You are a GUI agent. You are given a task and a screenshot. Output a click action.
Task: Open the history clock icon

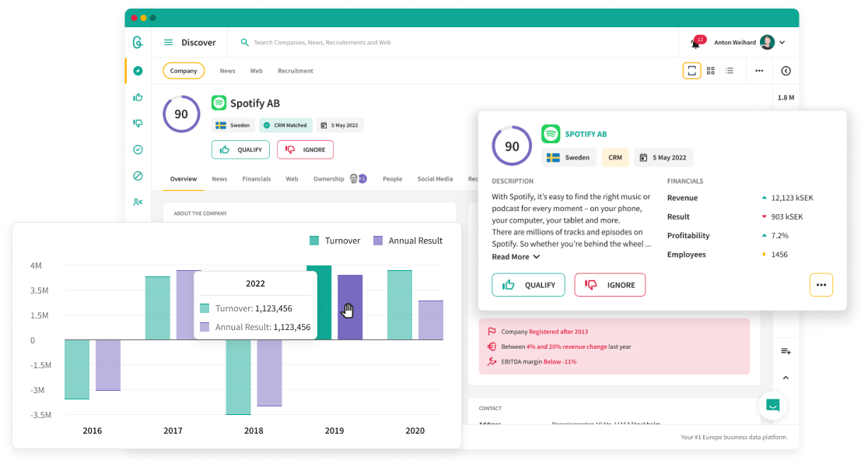786,70
